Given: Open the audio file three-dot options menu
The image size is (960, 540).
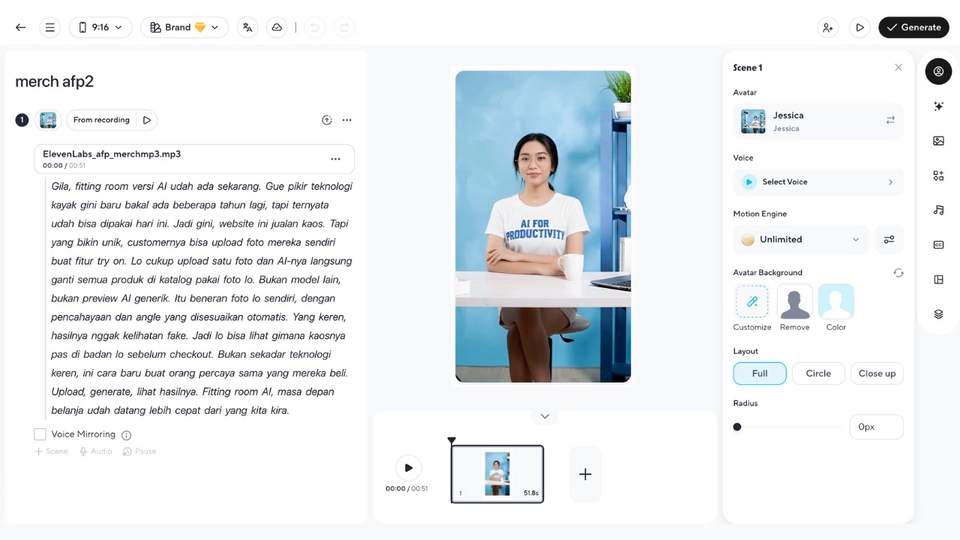Looking at the screenshot, I should [335, 159].
